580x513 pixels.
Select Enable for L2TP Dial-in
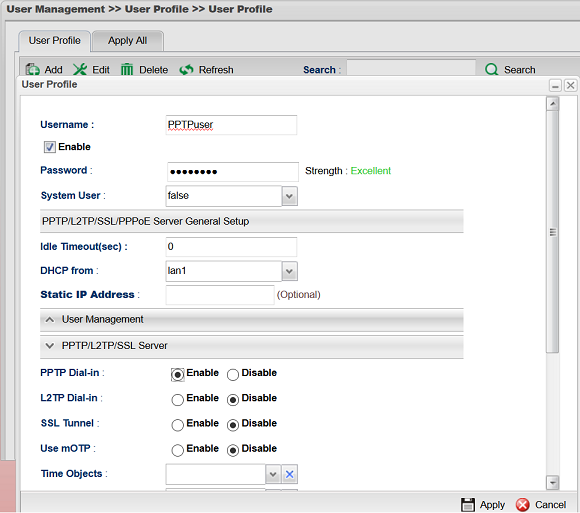[178, 400]
